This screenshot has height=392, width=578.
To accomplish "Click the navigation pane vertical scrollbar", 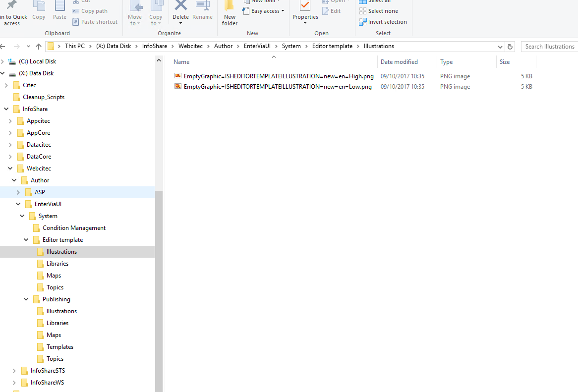I will point(159,287).
